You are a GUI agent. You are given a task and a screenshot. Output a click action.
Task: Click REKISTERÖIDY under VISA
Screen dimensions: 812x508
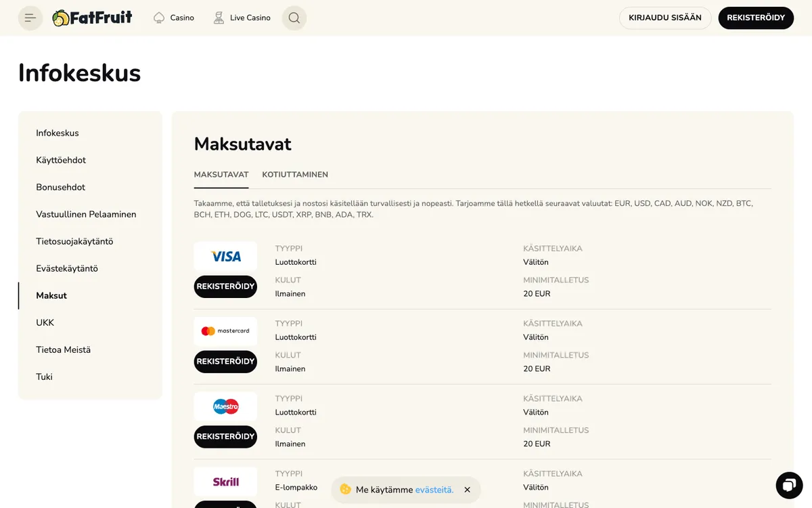pyautogui.click(x=225, y=287)
